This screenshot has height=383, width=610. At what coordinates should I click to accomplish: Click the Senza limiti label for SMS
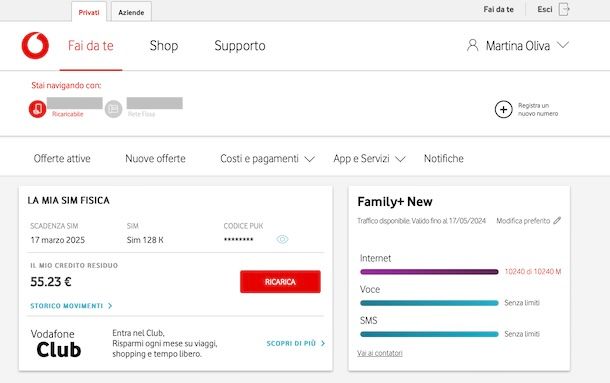click(x=522, y=334)
